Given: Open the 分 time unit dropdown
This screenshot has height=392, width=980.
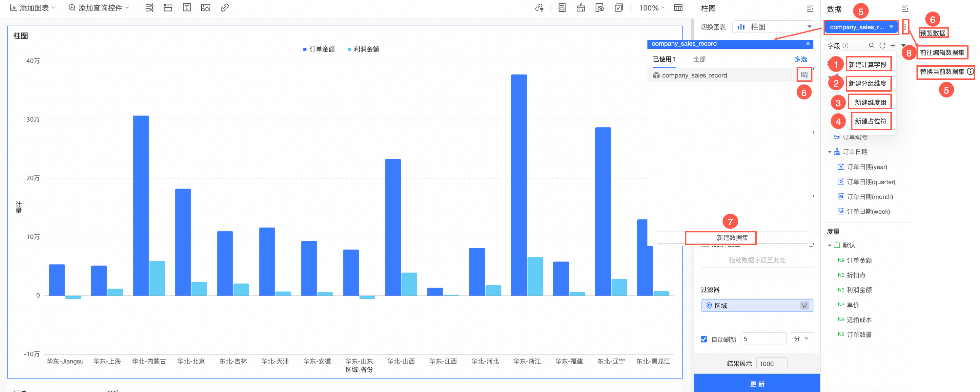Looking at the screenshot, I should [x=802, y=339].
